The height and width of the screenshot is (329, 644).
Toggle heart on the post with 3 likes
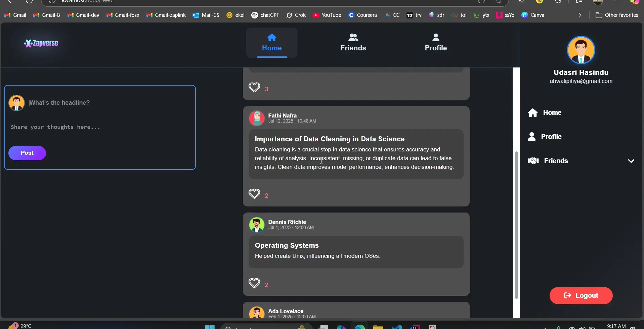click(x=254, y=88)
